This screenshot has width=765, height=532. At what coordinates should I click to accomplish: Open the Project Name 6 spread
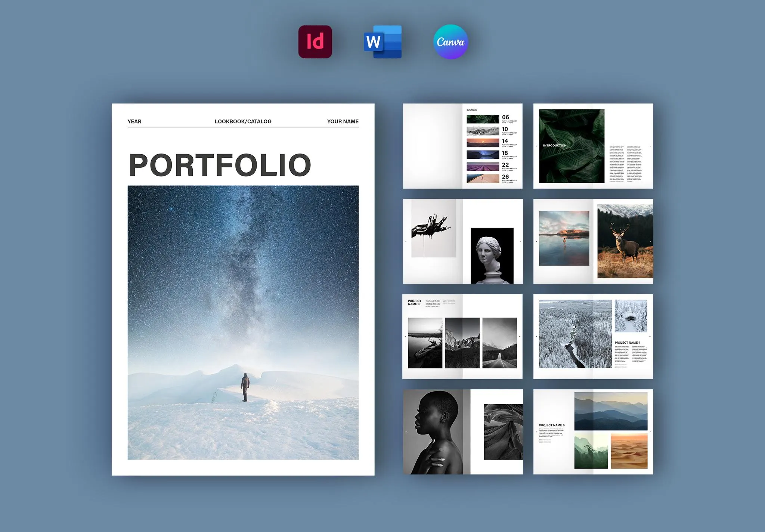point(593,432)
